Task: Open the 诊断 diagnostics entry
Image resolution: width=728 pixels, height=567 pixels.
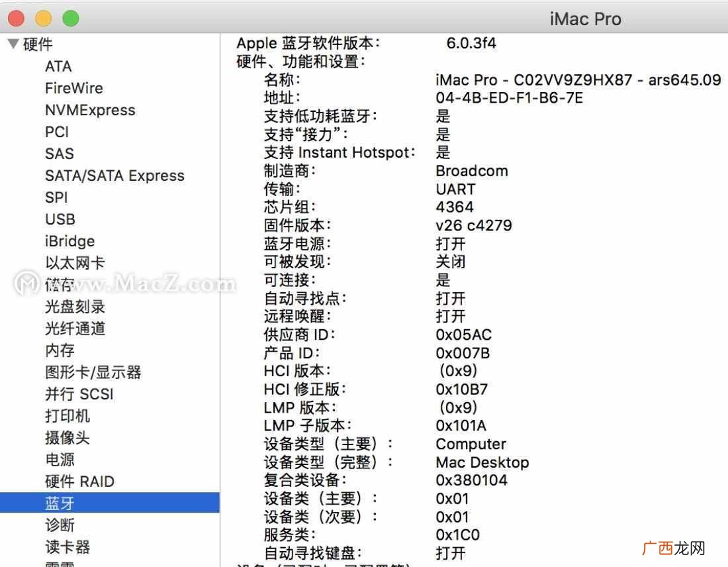Action: pos(60,525)
